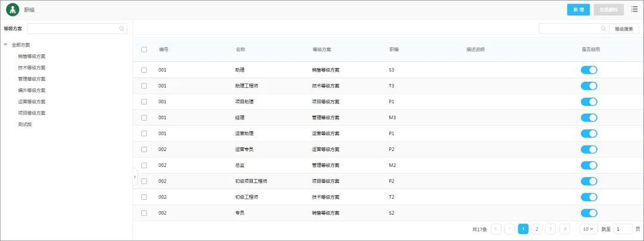Viewport: 644px width, 241px height.
Task: Focus the table search input near 高级搜索
Action: [574, 29]
